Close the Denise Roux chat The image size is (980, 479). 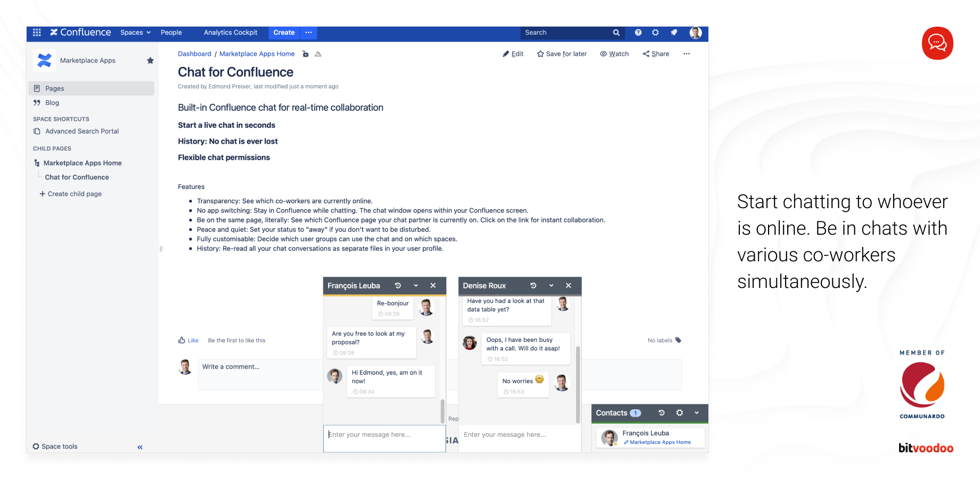pos(568,286)
